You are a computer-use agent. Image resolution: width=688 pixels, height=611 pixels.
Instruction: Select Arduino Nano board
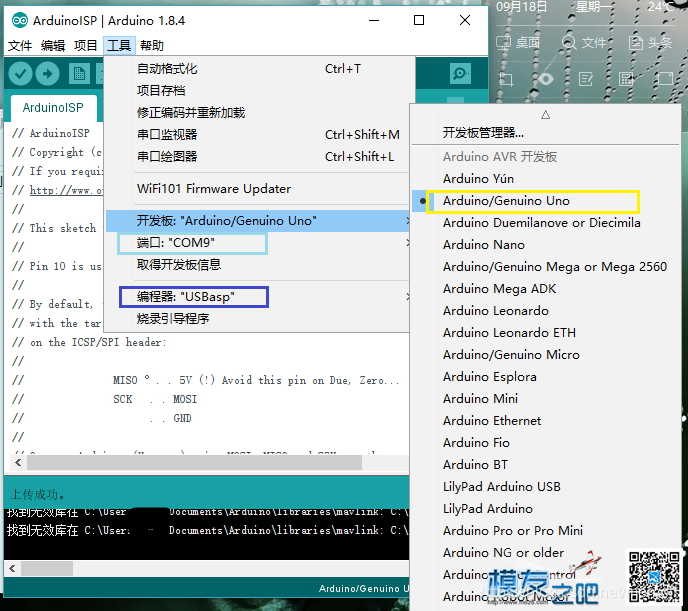point(545,245)
